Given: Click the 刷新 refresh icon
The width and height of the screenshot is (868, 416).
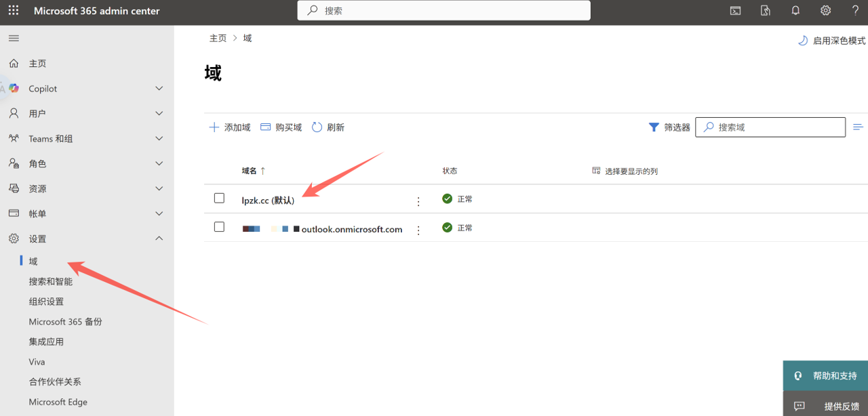Looking at the screenshot, I should (317, 127).
